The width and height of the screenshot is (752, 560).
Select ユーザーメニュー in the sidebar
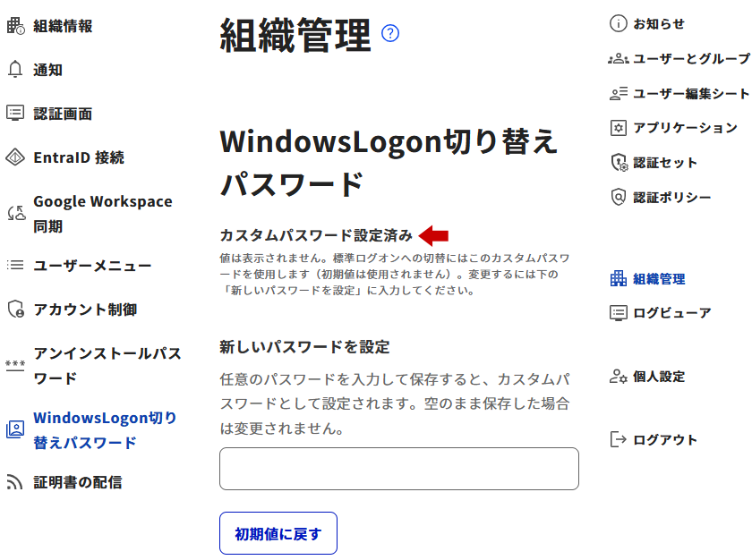click(x=79, y=266)
